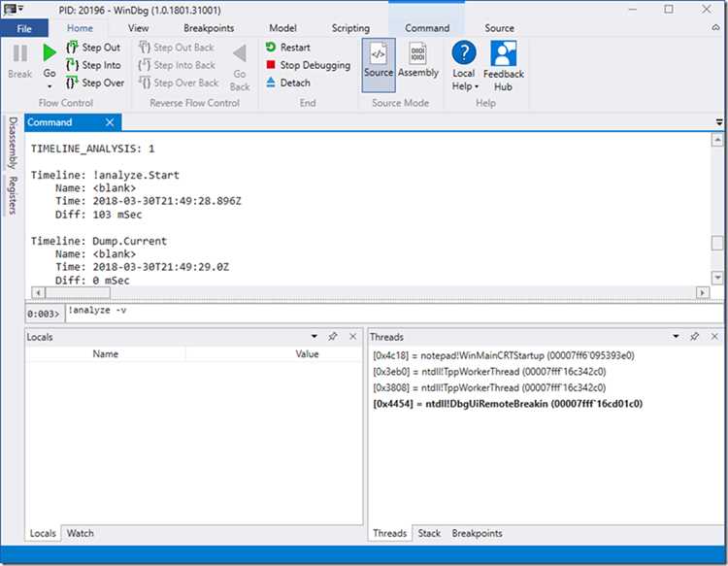The image size is (728, 566).
Task: Open the Registers side panel
Action: (13, 195)
